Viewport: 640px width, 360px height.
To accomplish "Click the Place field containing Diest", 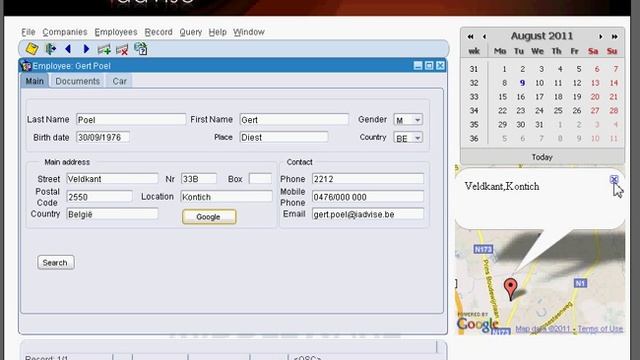I will point(284,138).
